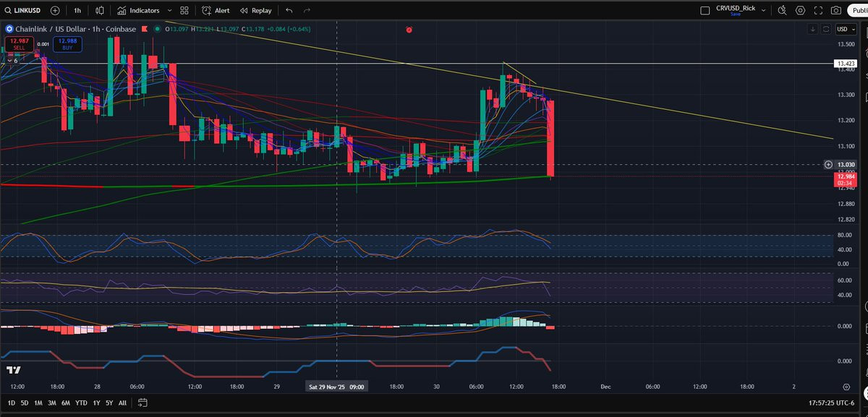The image size is (868, 417).
Task: Open chart settings hexagon icon
Action: tap(800, 10)
